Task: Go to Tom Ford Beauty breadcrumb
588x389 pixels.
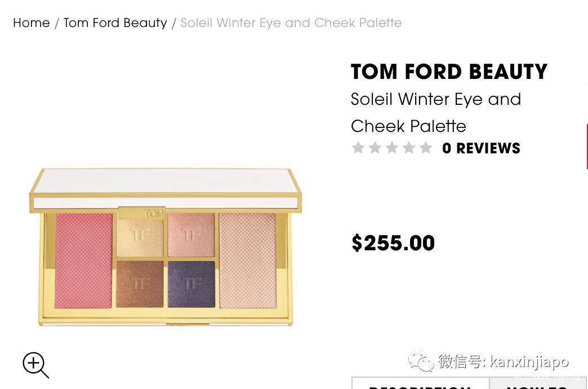Action: (115, 23)
